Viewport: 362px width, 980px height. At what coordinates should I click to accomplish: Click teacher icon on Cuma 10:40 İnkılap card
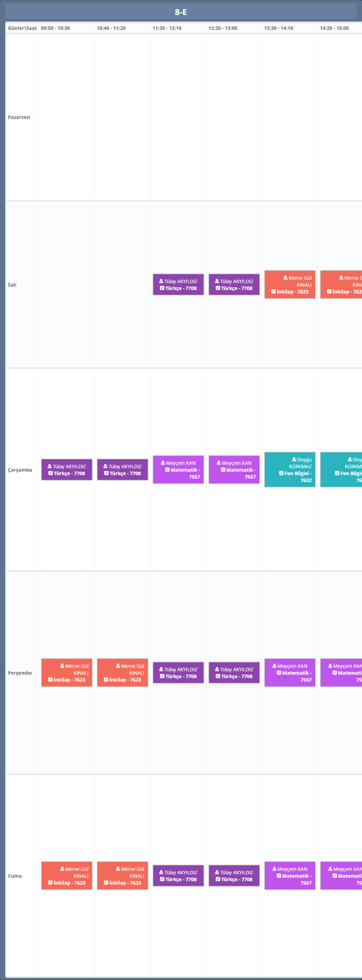(x=118, y=869)
